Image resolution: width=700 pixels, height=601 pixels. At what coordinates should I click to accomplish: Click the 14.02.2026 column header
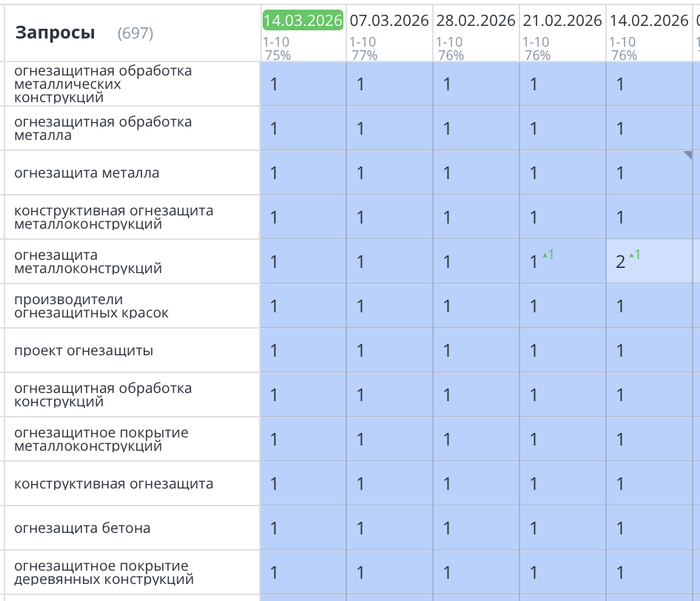click(x=649, y=20)
